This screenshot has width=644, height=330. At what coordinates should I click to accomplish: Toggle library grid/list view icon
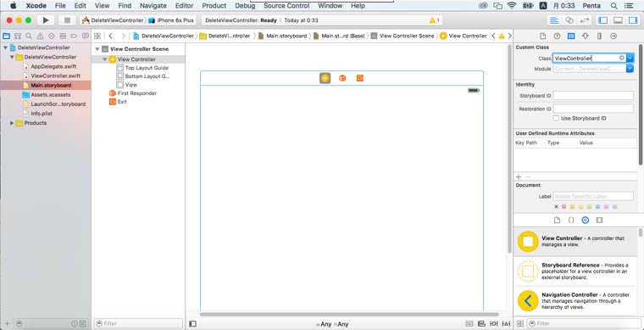[520, 323]
